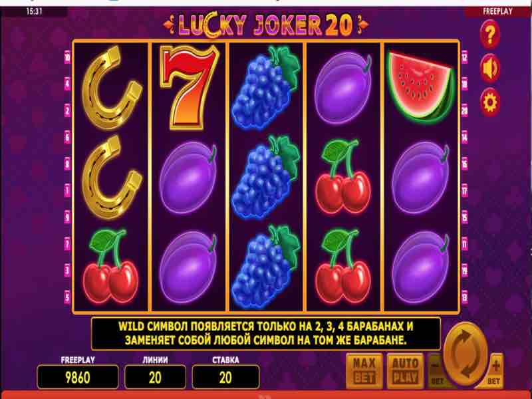Click the WILD symbol info message banner
532x399 pixels.
pyautogui.click(x=266, y=334)
